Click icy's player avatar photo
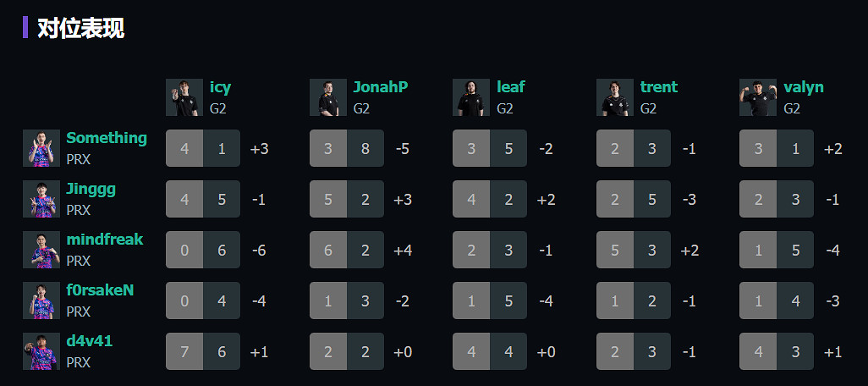Screen dimensions: 868x386 pos(184,97)
